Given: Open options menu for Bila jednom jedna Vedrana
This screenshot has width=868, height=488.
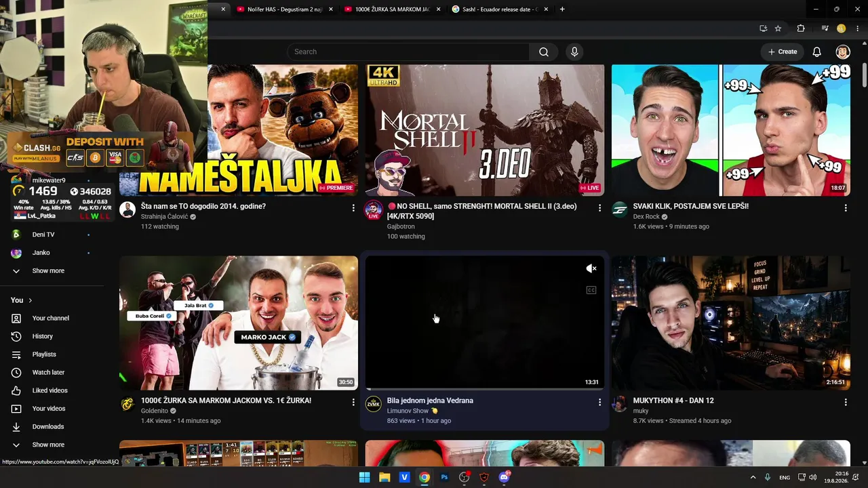Looking at the screenshot, I should 599,403.
